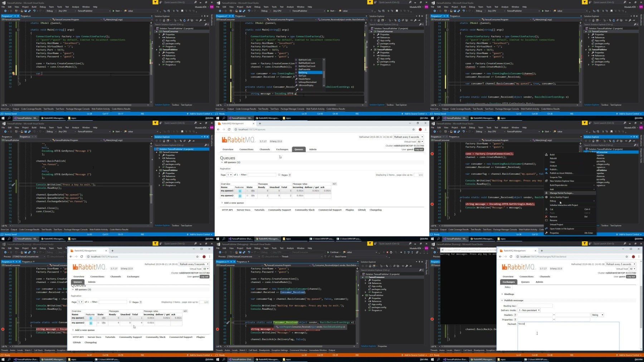
Task: Click the Regex help question mark in the center frame
Action: click(289, 175)
